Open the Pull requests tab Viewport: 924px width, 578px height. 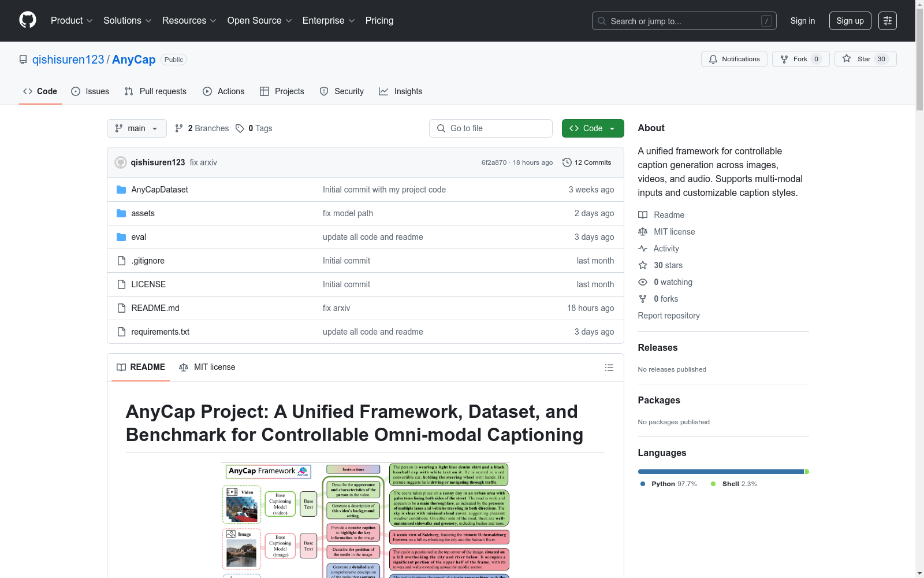click(x=155, y=91)
